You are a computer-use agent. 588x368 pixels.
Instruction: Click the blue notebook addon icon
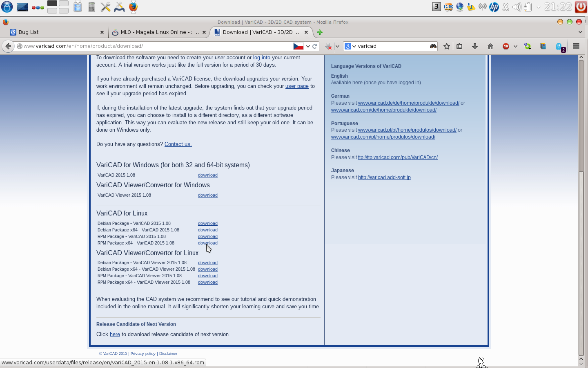coord(543,46)
